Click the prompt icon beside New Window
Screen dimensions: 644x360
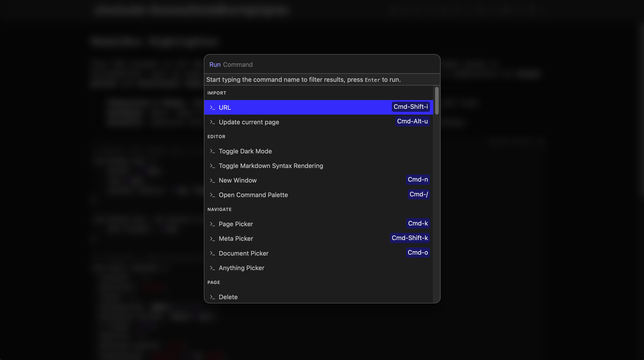tap(212, 180)
